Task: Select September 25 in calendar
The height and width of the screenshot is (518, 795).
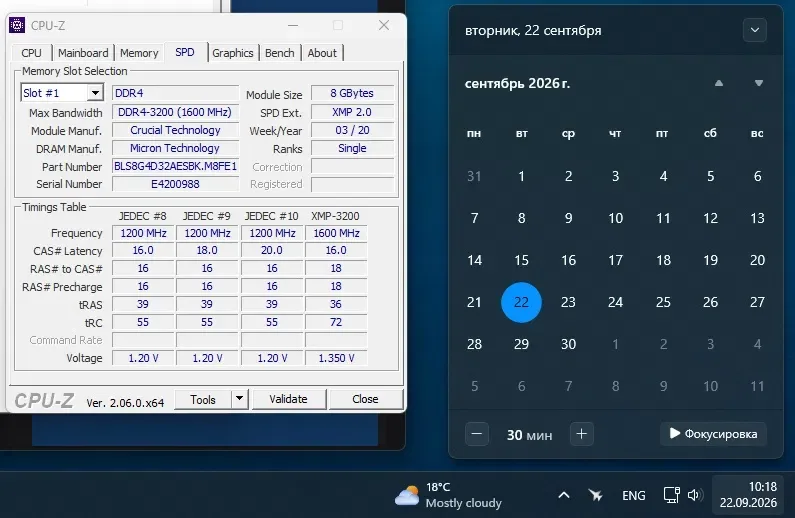Action: tap(663, 302)
